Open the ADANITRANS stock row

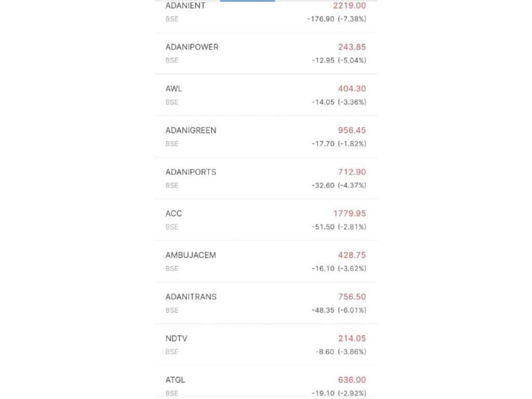coord(191,297)
